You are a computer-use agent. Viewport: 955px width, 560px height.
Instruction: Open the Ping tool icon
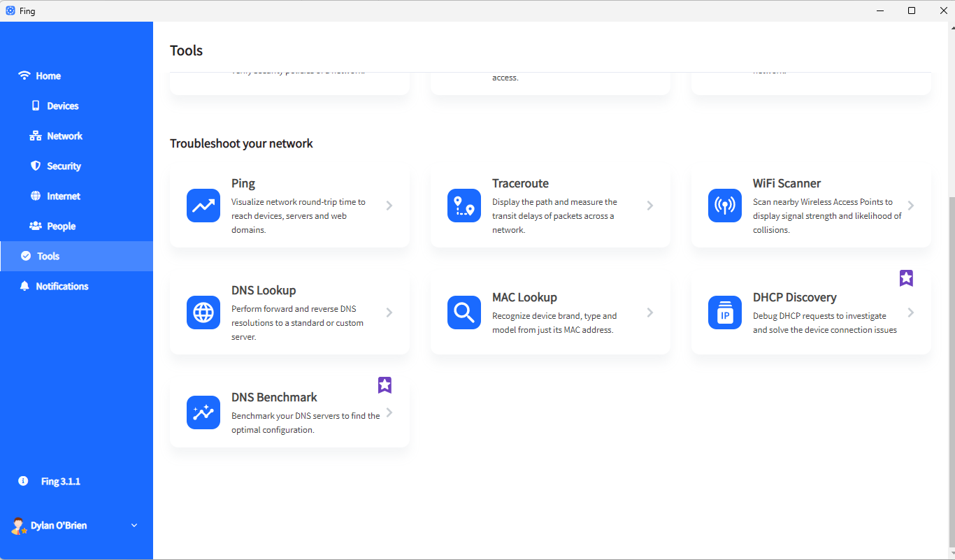(203, 205)
